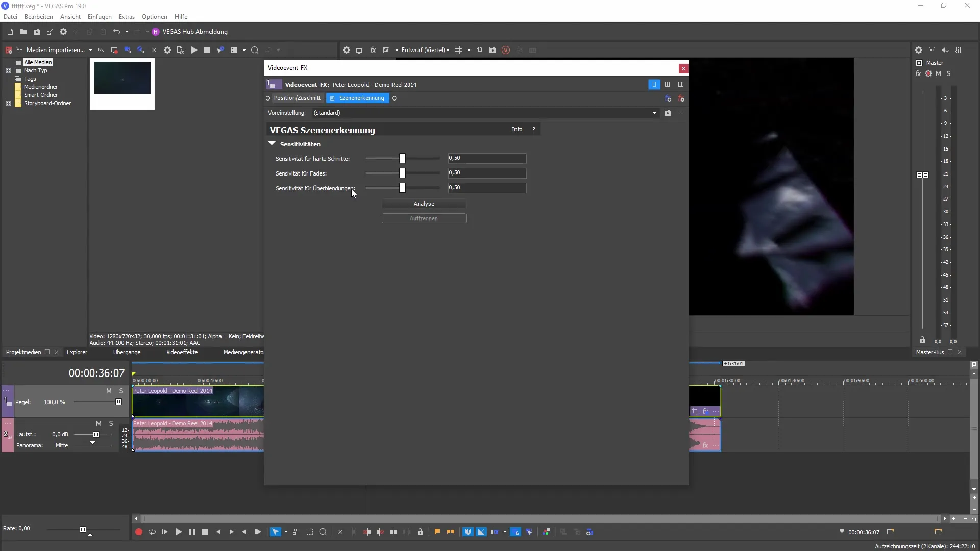Click the Analyse button
This screenshot has width=980, height=551.
424,204
